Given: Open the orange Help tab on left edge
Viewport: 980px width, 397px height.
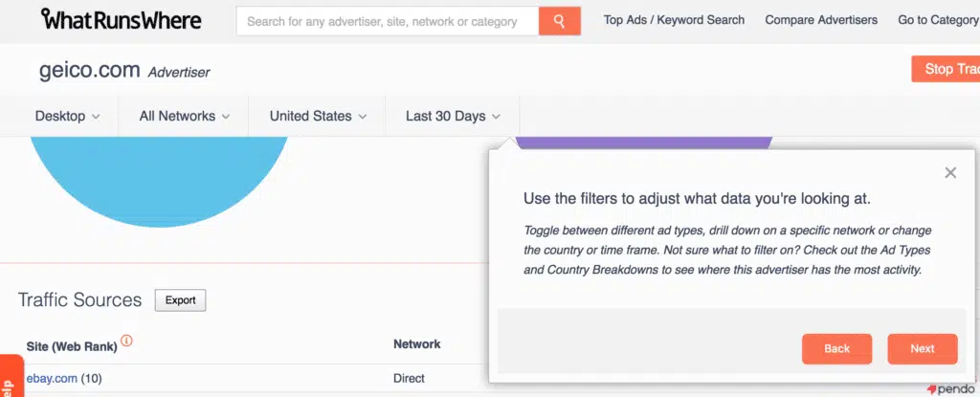Looking at the screenshot, I should [10, 378].
